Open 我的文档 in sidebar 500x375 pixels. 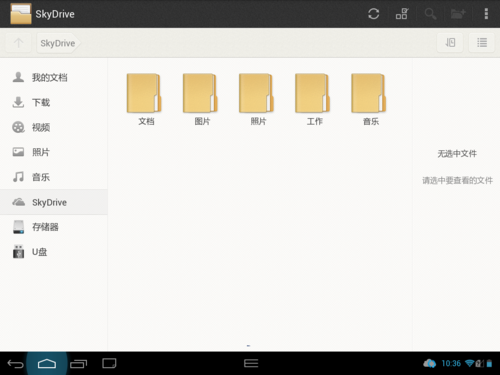pos(54,77)
